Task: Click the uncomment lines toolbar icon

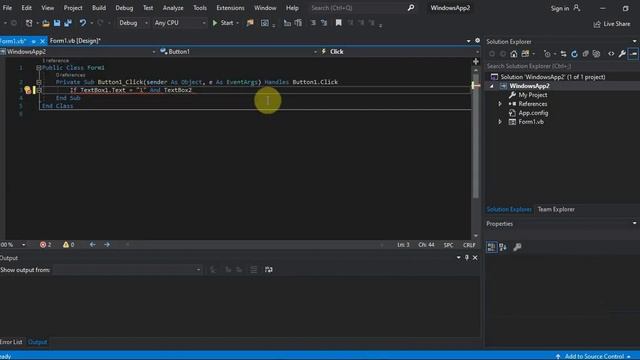Action: pyautogui.click(x=324, y=23)
